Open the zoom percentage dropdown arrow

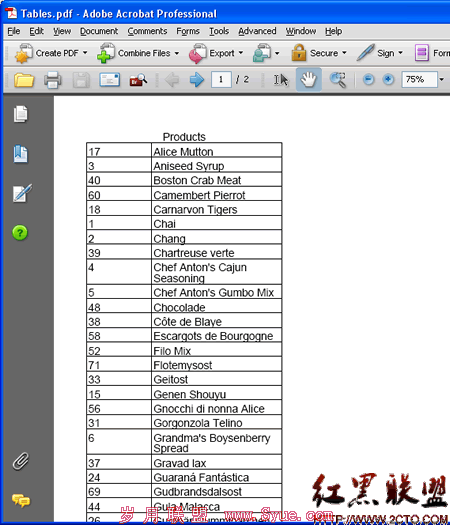[x=442, y=80]
